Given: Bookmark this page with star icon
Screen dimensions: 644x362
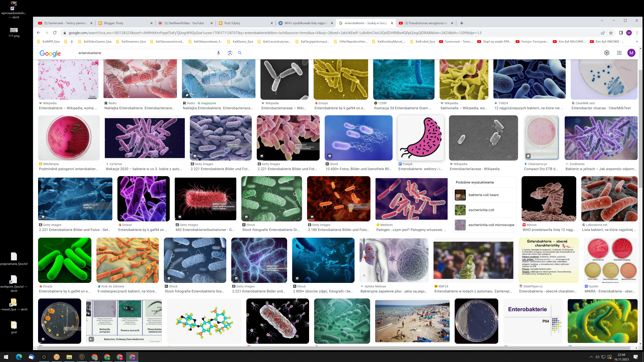Looking at the screenshot, I should coord(611,33).
